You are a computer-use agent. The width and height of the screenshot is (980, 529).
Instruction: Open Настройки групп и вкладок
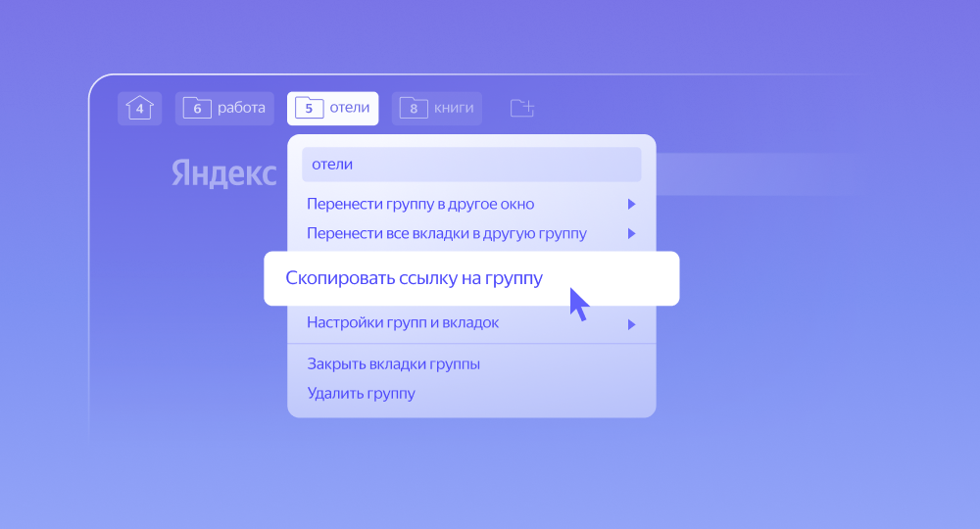[x=471, y=323]
